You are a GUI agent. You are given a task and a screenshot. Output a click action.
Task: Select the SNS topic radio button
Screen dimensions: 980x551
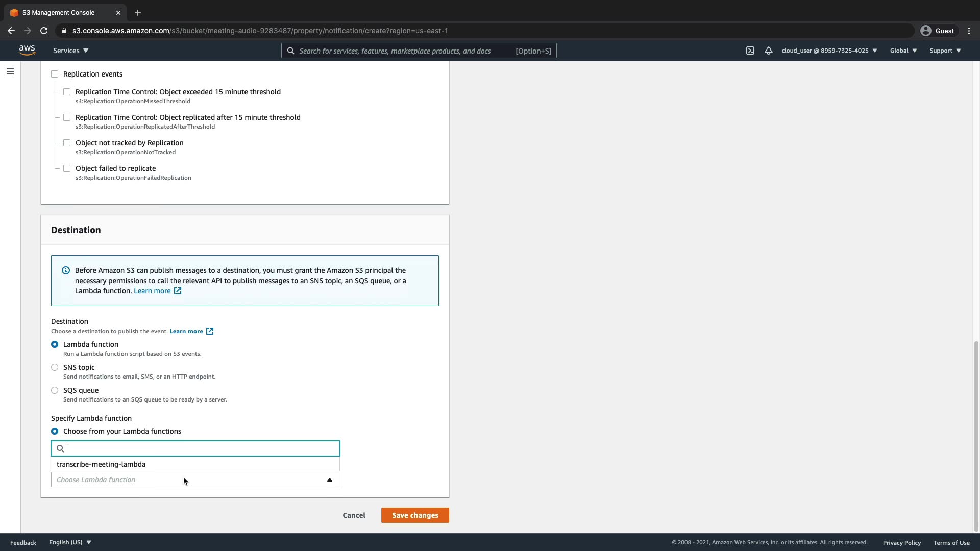(55, 367)
